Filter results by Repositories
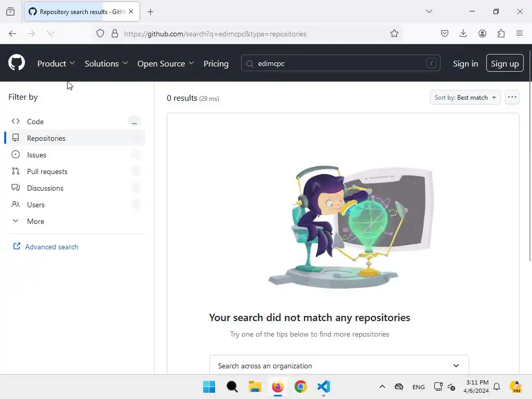The height and width of the screenshot is (399, 532). click(77, 138)
